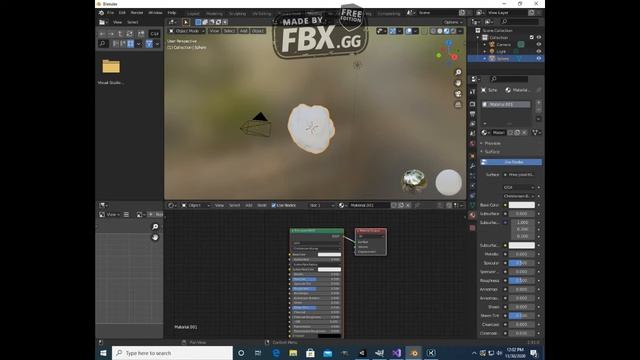Open the Render menu
The width and height of the screenshot is (640, 360).
(137, 13)
